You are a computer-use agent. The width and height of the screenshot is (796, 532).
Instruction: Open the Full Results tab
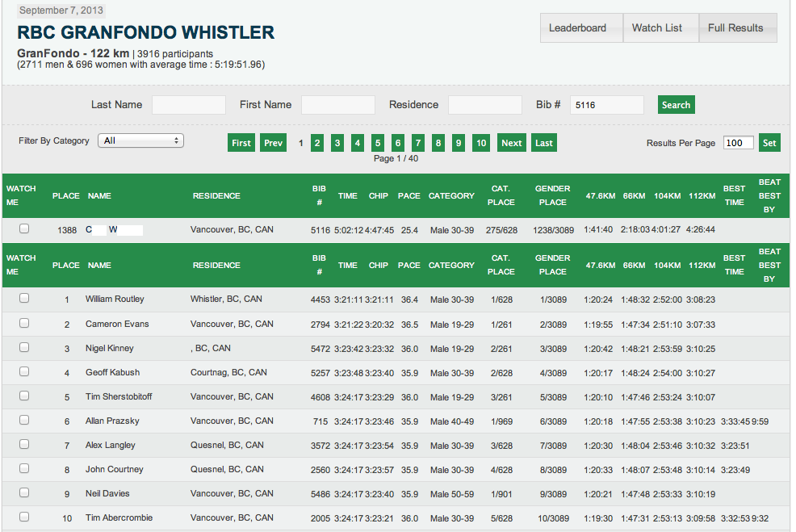(x=735, y=27)
